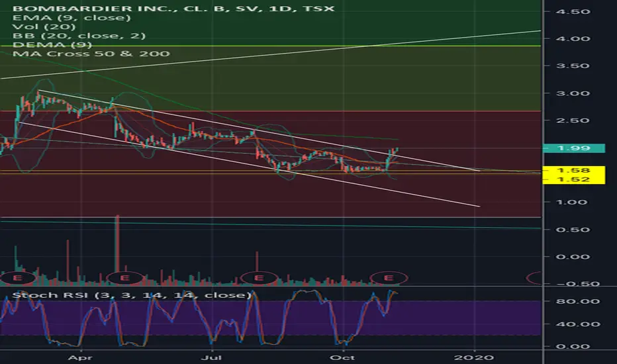Click the yellow 1.52 price label
The image size is (617, 364).
pyautogui.click(x=574, y=179)
